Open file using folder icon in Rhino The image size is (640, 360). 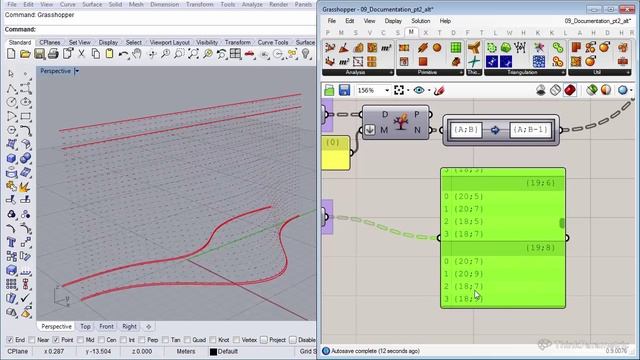tap(25, 54)
